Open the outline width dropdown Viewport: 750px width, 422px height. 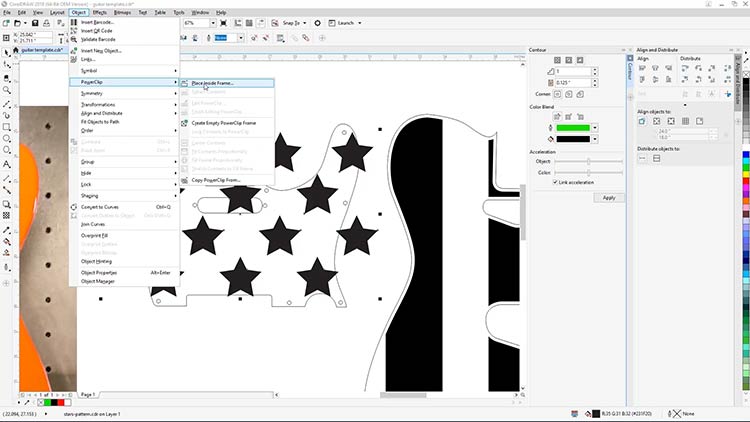click(241, 38)
